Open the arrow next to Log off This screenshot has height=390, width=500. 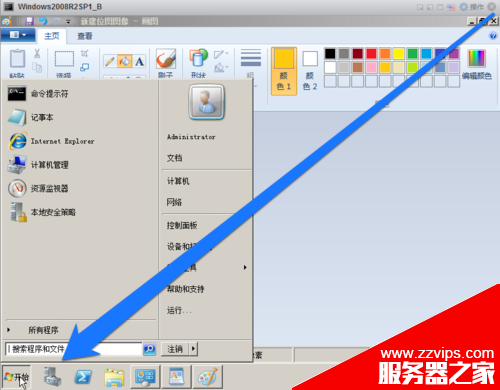coord(193,349)
